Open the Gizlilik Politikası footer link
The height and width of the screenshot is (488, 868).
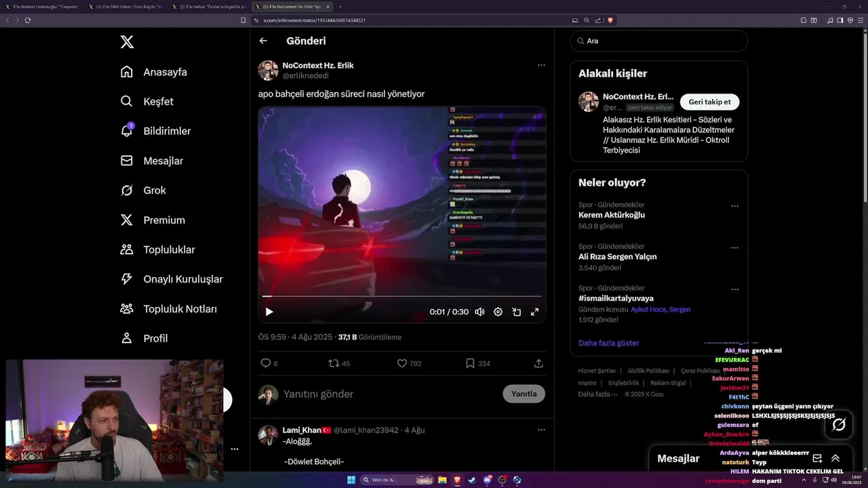click(648, 371)
